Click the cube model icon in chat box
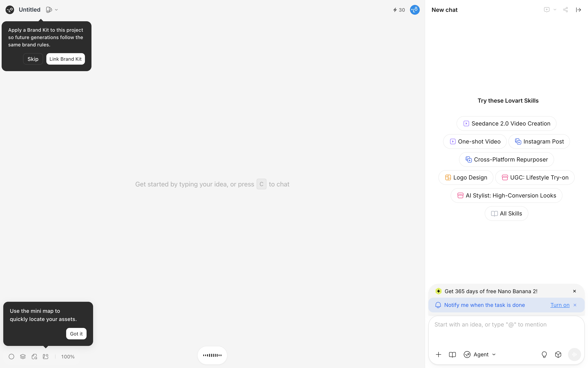This screenshot has width=588, height=368. coord(558,354)
